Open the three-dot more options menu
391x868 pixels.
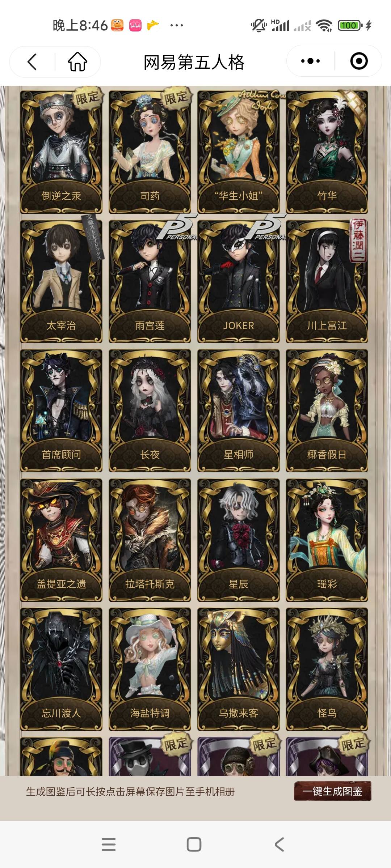pyautogui.click(x=310, y=61)
